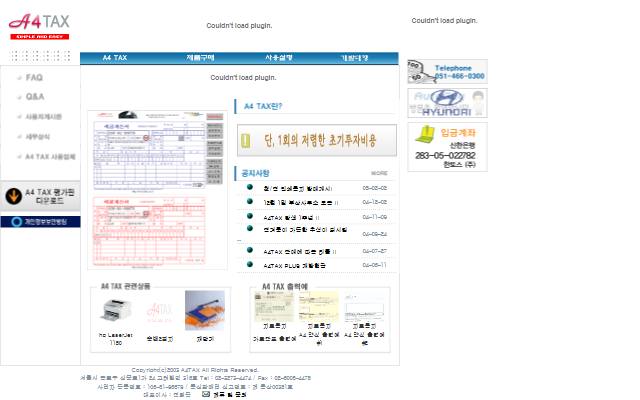Open first output example thumbnail, greenish form
The width and height of the screenshot is (640, 400).
tap(274, 307)
